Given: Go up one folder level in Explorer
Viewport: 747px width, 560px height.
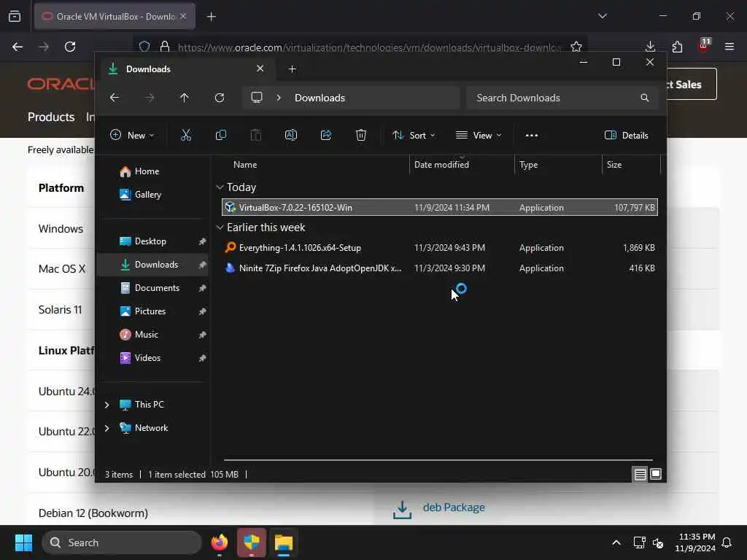Looking at the screenshot, I should tap(185, 98).
